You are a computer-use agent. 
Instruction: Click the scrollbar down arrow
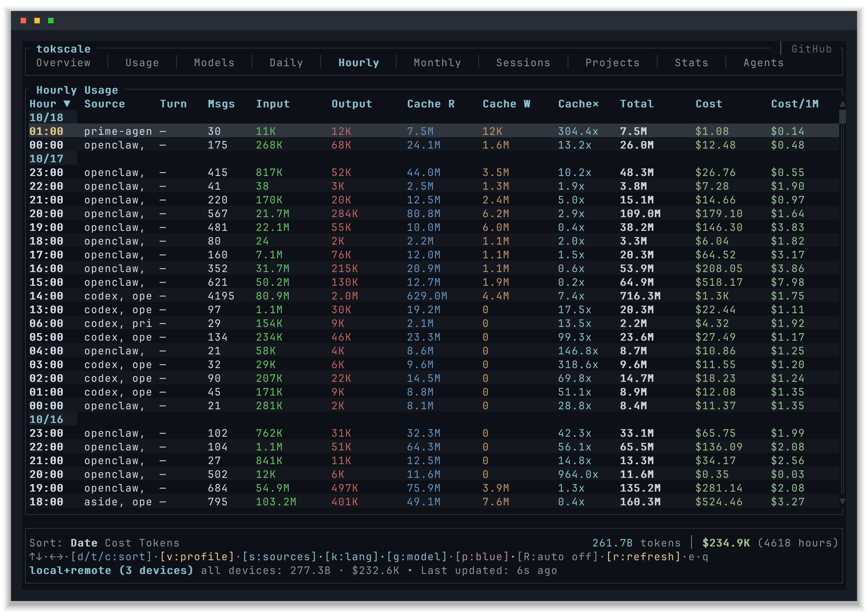tap(842, 502)
